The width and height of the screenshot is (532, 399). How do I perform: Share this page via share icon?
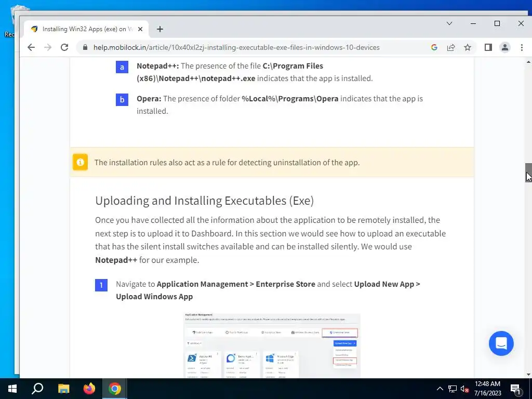(451, 47)
